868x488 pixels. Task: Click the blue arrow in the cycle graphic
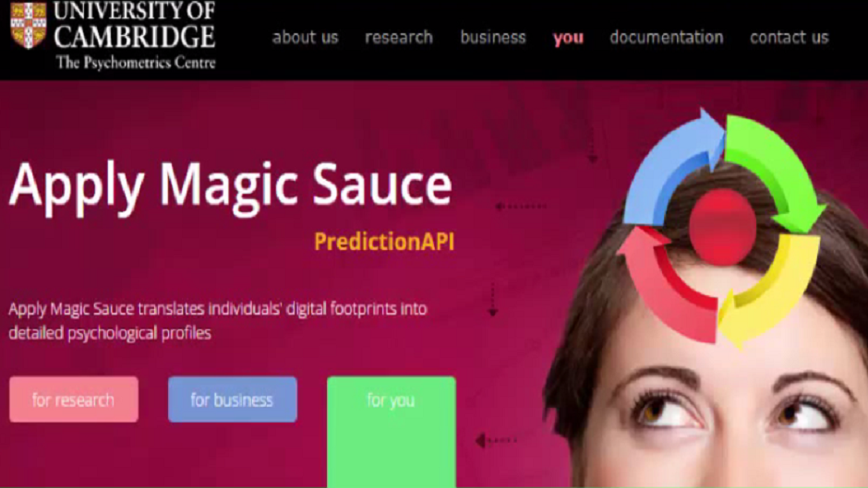pos(672,166)
